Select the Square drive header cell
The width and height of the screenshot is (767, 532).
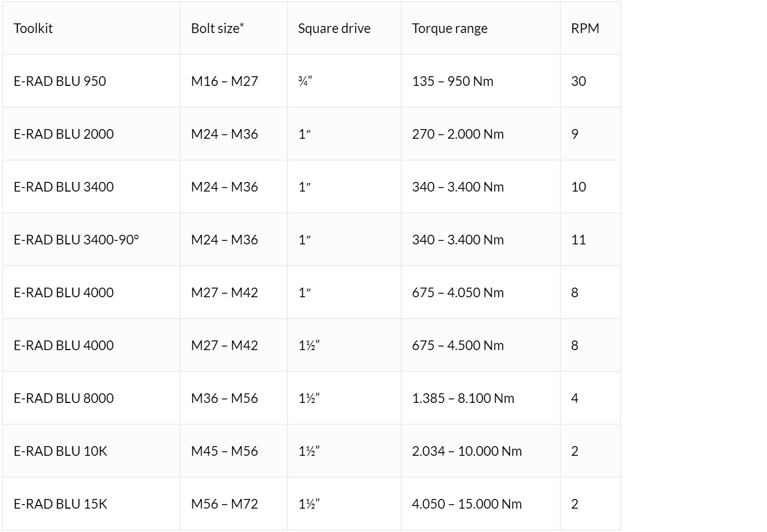334,28
